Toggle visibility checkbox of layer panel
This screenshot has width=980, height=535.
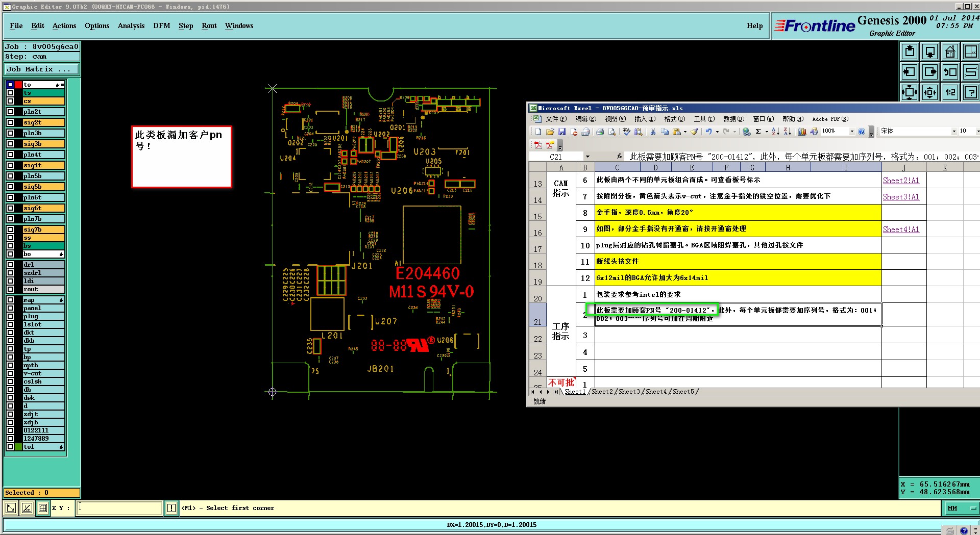(10, 308)
